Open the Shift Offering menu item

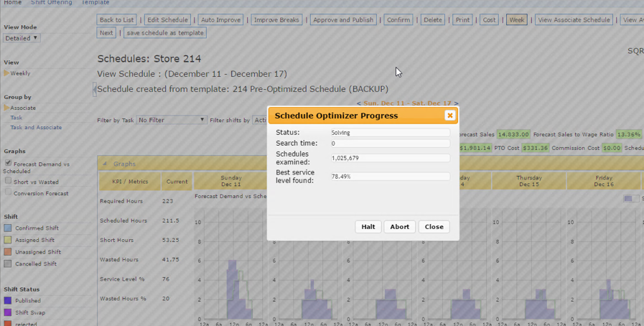[52, 2]
